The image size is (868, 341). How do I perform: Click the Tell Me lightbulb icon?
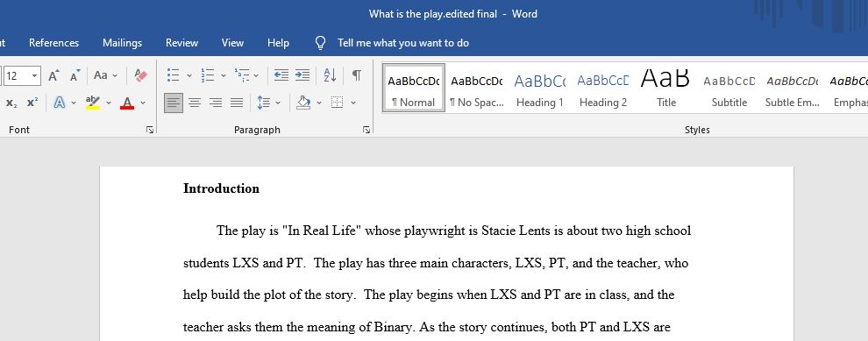320,43
